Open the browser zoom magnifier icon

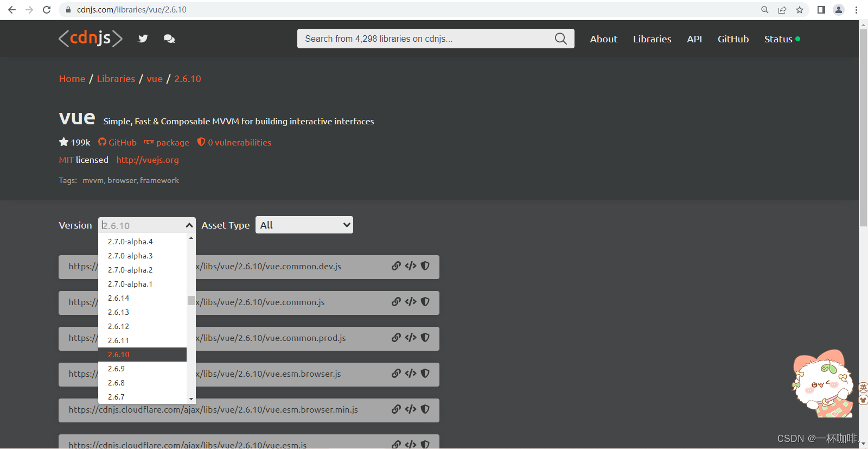click(x=765, y=10)
